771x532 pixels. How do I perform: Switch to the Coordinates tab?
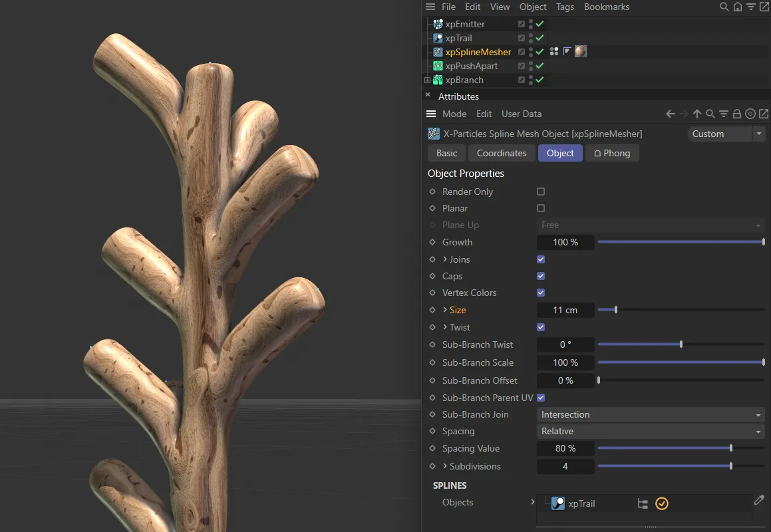[x=502, y=153]
